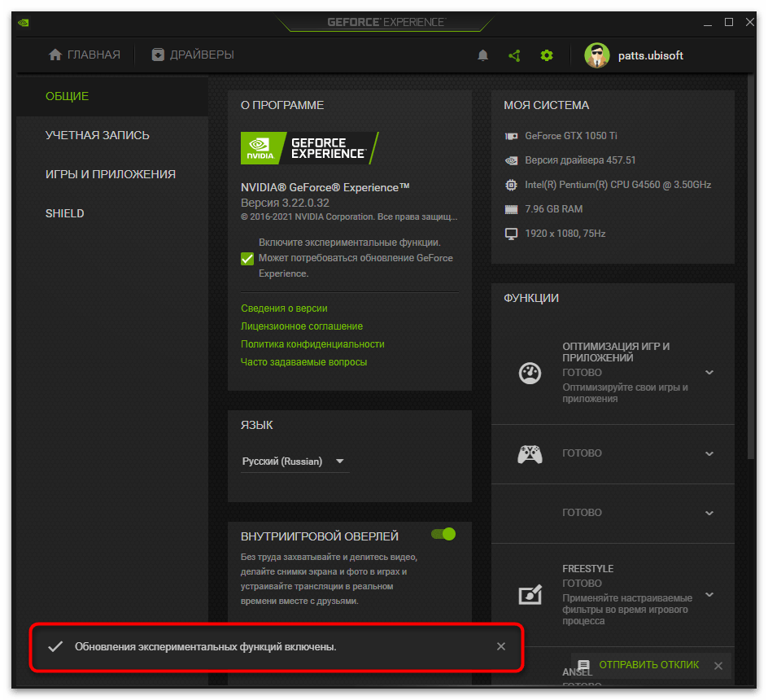Click the NVIDIA logo in title bar
The width and height of the screenshot is (768, 700).
tap(24, 22)
